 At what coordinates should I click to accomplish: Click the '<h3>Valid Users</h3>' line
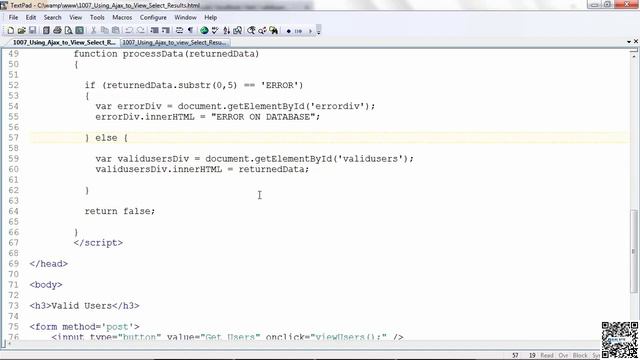(x=84, y=306)
